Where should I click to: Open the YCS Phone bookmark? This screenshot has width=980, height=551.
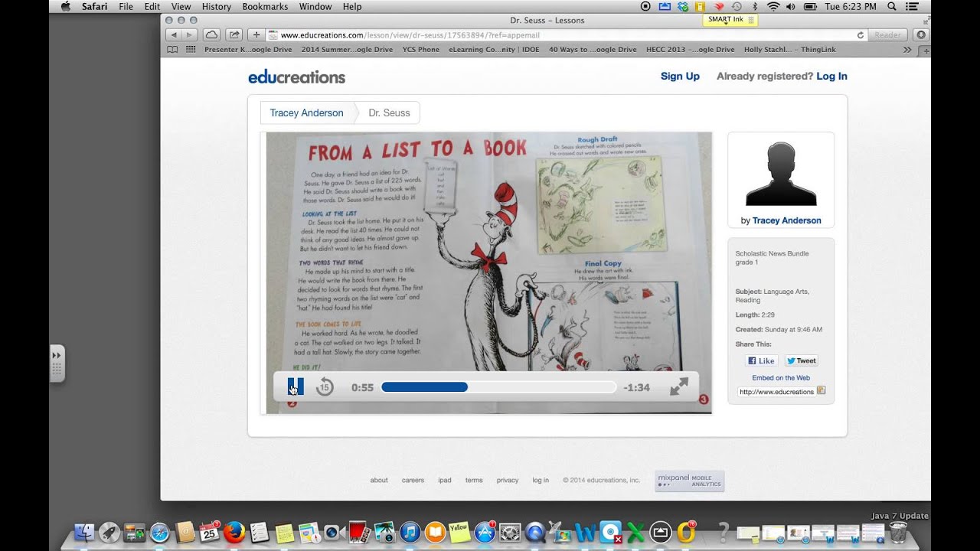[x=421, y=50]
